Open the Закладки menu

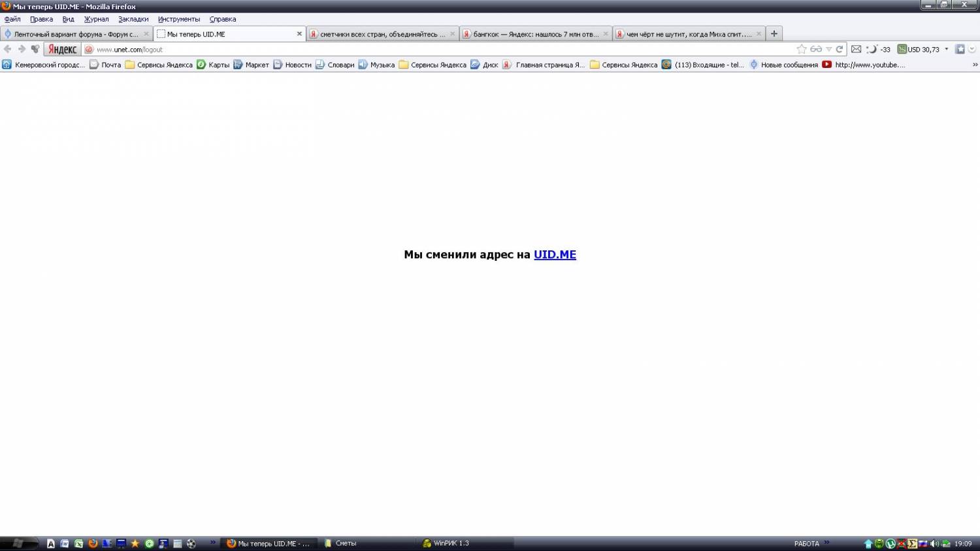[x=133, y=19]
